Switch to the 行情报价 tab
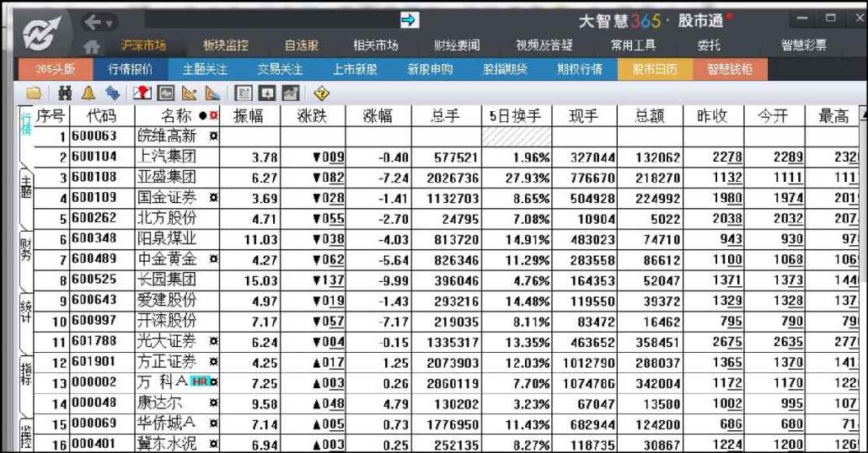 click(x=130, y=69)
